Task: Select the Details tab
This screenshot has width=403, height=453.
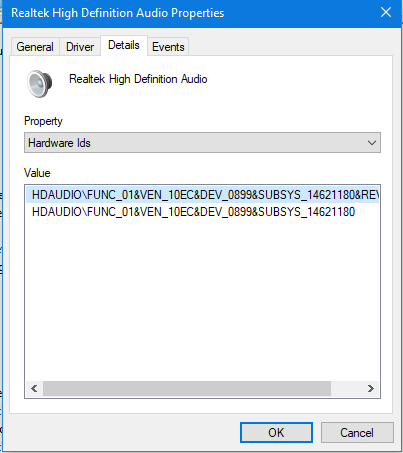Action: [124, 45]
